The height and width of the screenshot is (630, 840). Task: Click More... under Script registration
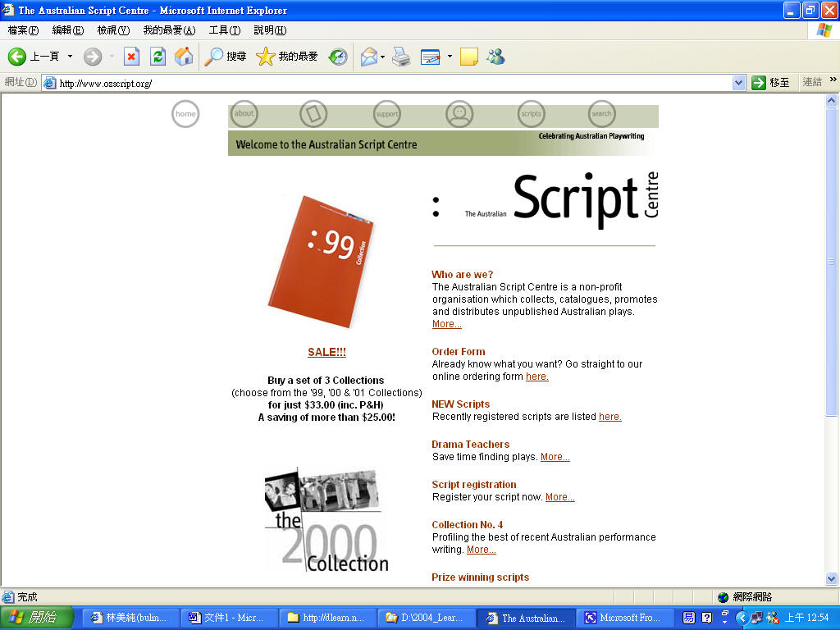pyautogui.click(x=559, y=497)
